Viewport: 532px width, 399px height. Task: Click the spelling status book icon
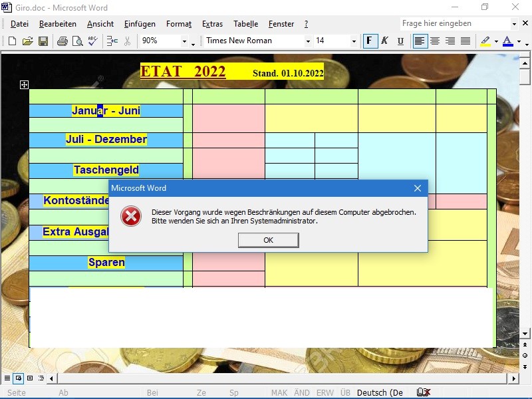(424, 392)
